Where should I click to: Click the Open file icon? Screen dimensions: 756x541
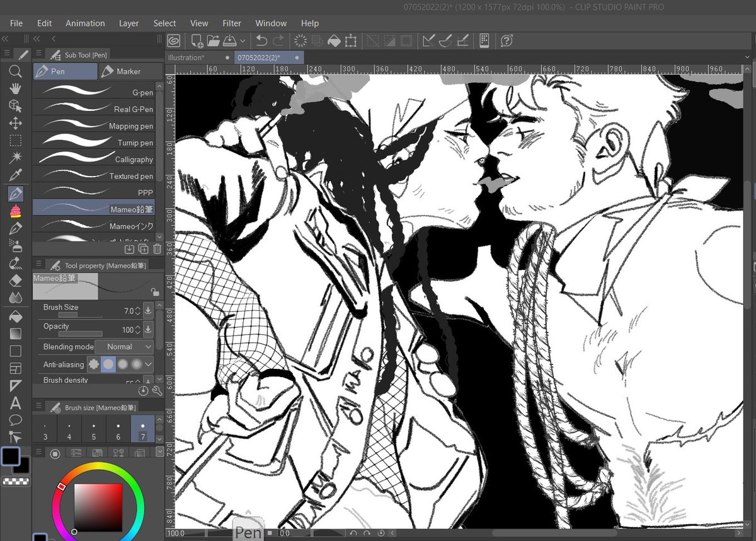click(x=213, y=41)
